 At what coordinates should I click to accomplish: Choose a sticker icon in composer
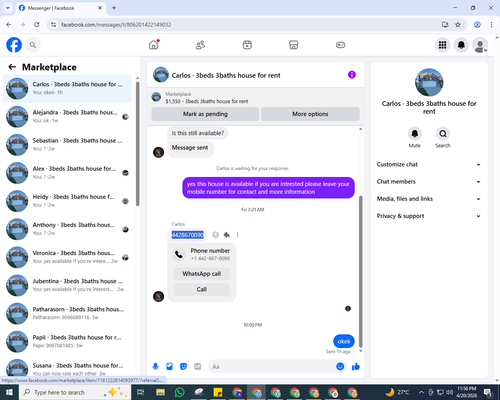pos(183,367)
